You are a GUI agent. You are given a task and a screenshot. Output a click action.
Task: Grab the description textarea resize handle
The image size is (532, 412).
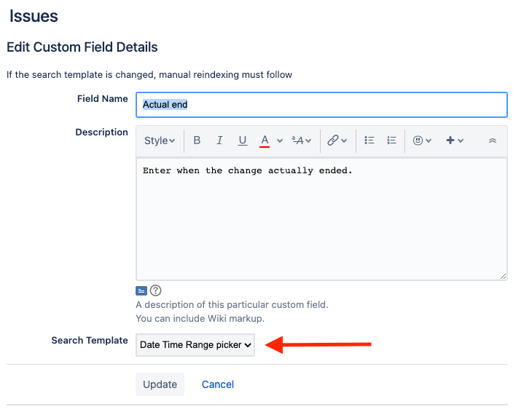click(x=503, y=276)
